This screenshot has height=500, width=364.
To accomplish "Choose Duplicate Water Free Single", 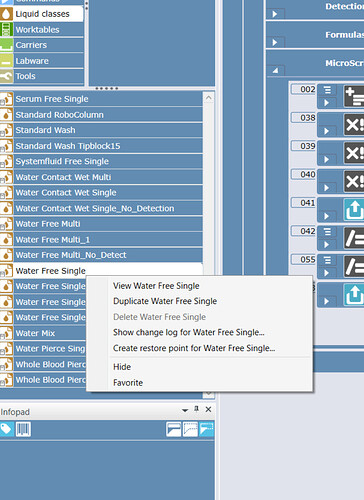I will (x=165, y=301).
